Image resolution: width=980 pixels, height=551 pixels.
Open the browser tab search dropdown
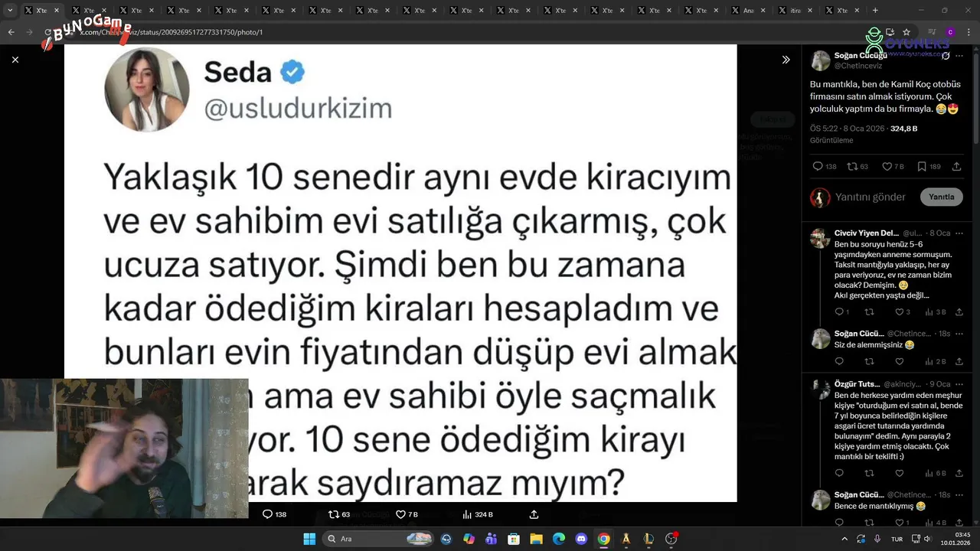pos(10,11)
